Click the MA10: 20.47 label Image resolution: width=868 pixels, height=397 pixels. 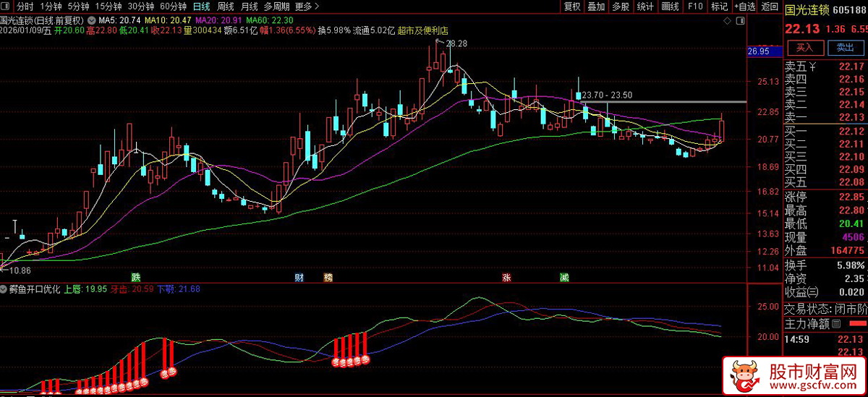[168, 20]
